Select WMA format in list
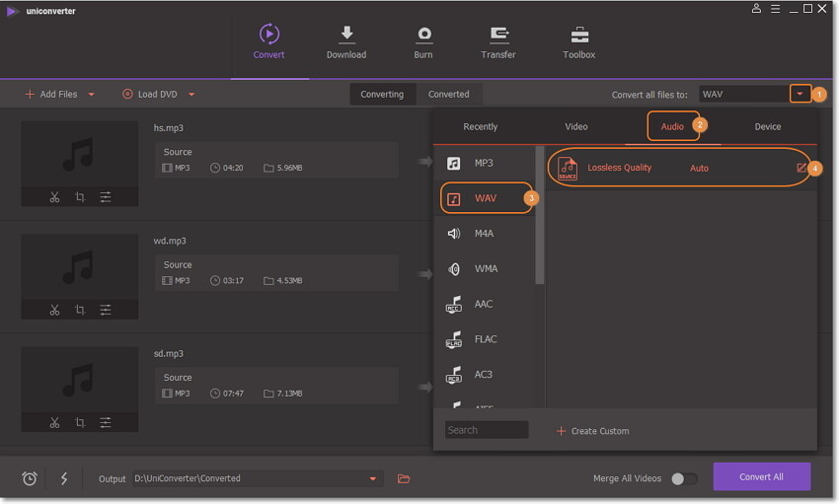 [x=486, y=269]
